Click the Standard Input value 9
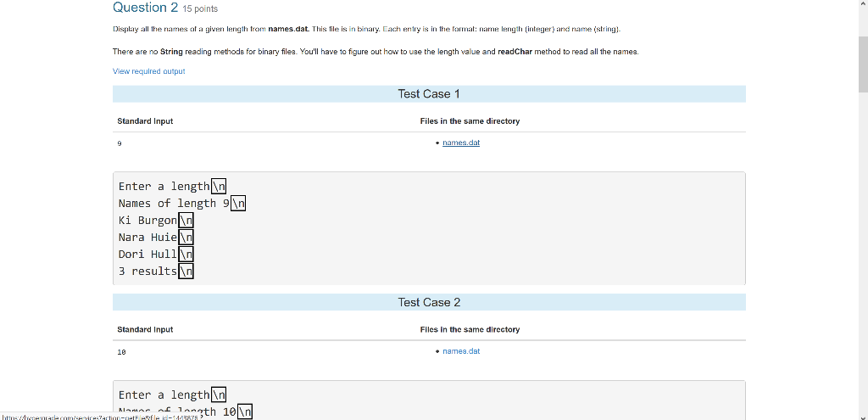 (x=120, y=143)
